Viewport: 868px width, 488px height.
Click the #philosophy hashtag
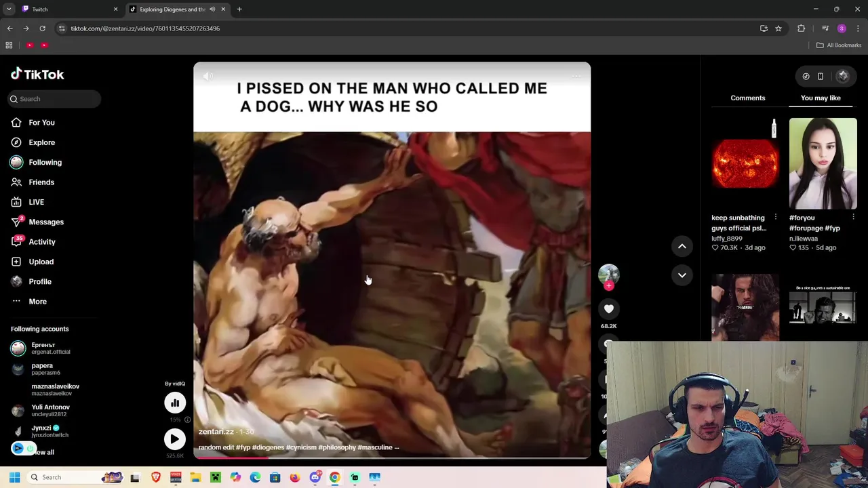tap(337, 447)
